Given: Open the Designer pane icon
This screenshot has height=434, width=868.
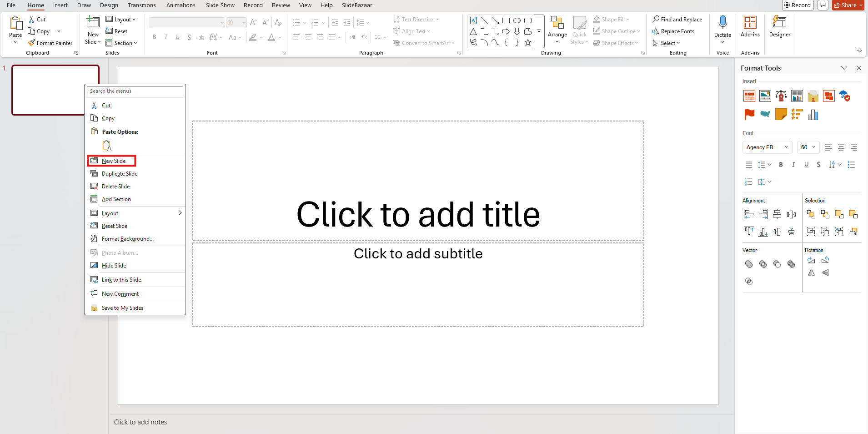Looking at the screenshot, I should point(779,22).
